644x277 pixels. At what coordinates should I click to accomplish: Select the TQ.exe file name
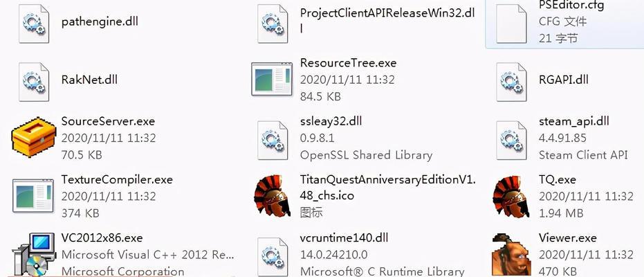(558, 179)
